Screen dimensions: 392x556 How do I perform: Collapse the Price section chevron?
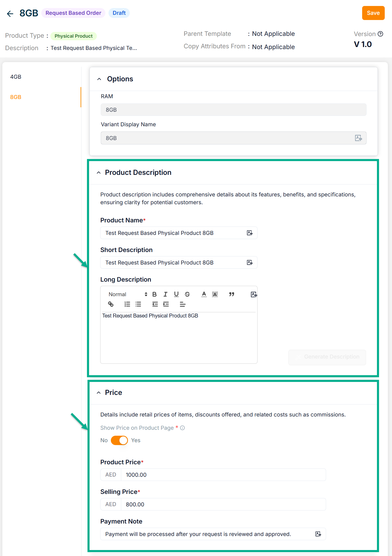(x=99, y=393)
